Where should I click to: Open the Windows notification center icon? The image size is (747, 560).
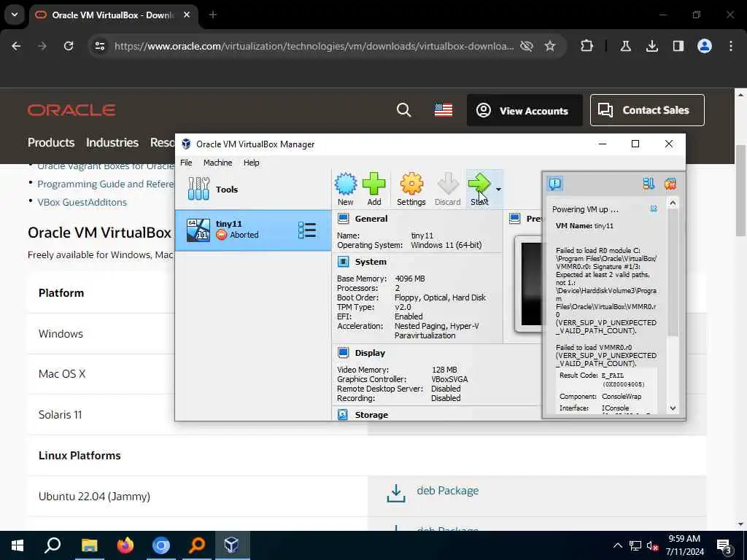(x=724, y=546)
